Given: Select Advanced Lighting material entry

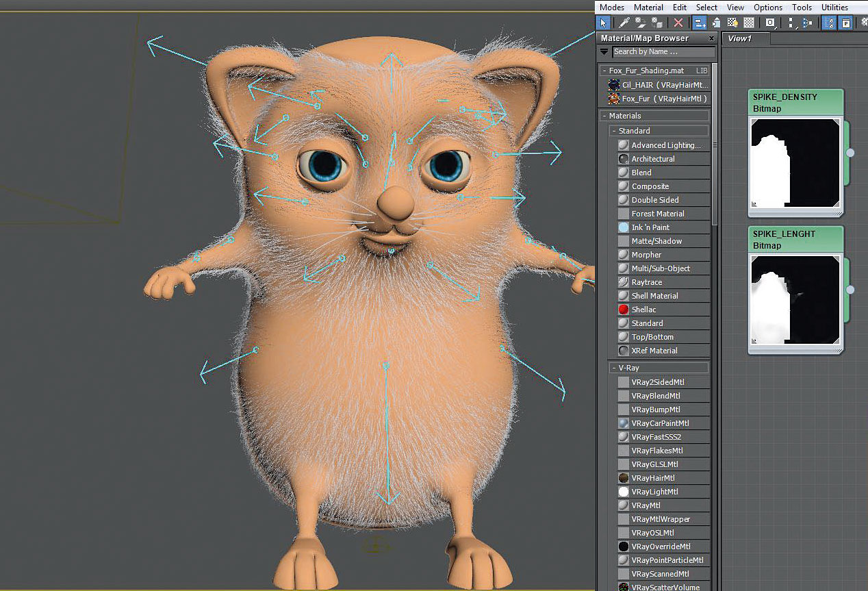Looking at the screenshot, I should 663,145.
